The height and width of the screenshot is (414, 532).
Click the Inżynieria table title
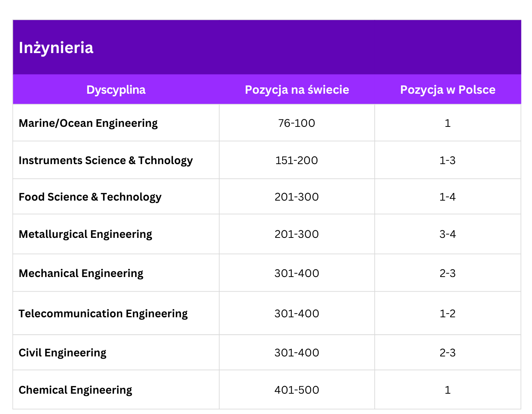point(56,48)
